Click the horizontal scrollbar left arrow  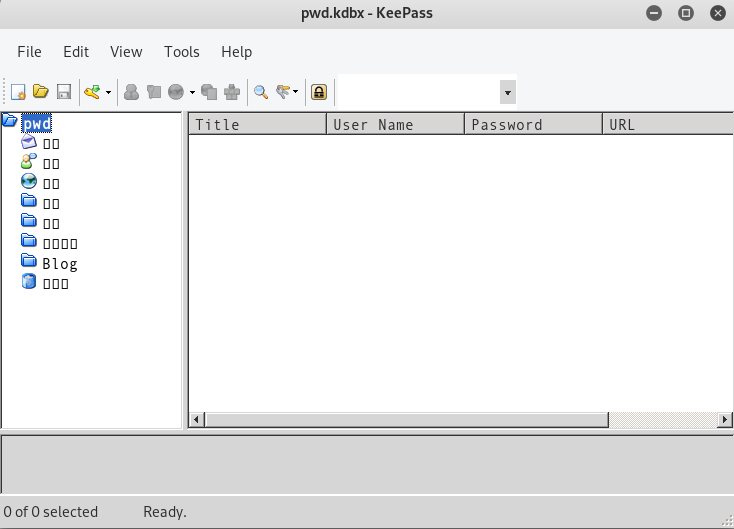point(196,419)
